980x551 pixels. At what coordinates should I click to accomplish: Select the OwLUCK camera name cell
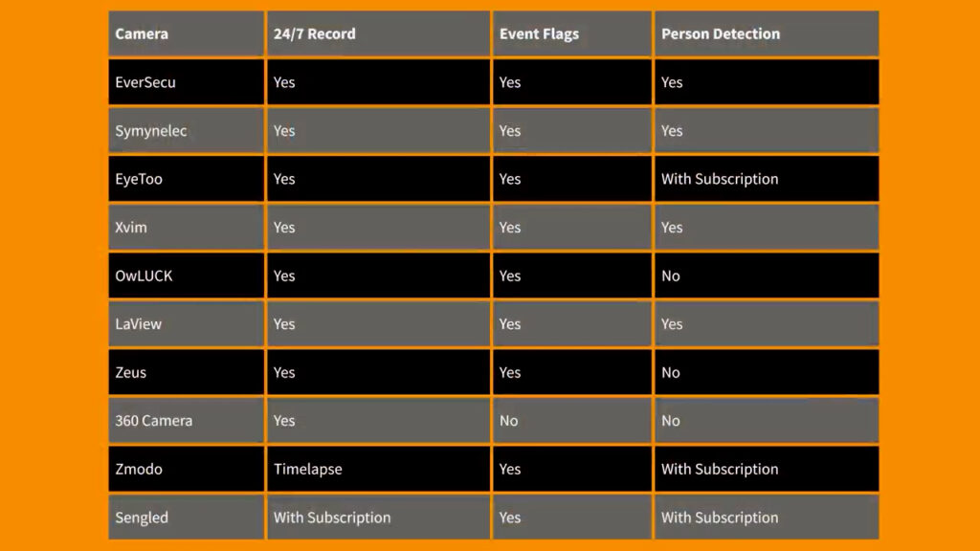coord(144,276)
